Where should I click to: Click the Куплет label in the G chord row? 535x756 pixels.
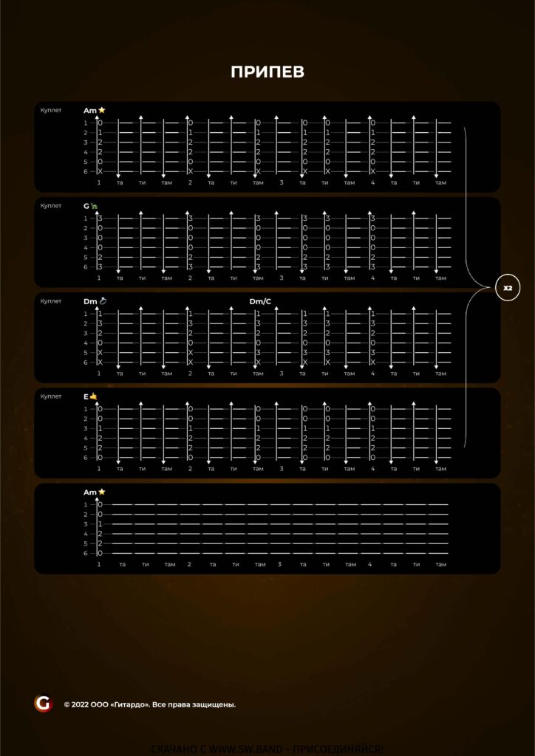coord(51,205)
